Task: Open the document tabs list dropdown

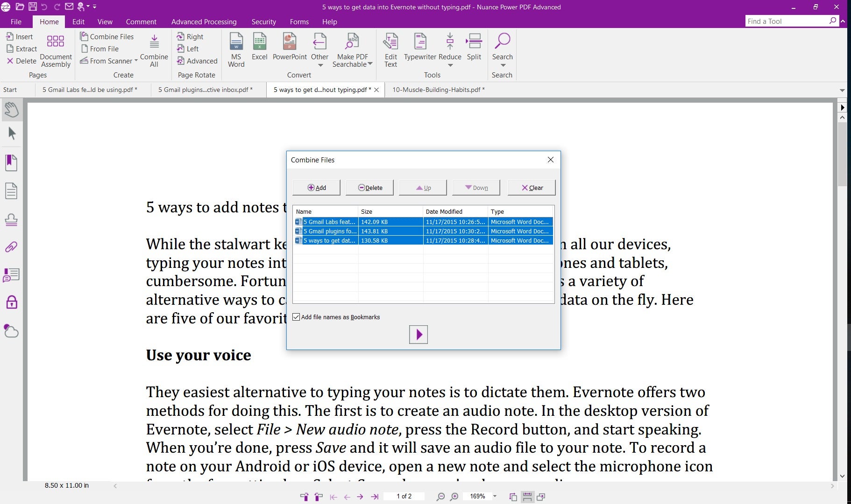Action: tap(842, 90)
